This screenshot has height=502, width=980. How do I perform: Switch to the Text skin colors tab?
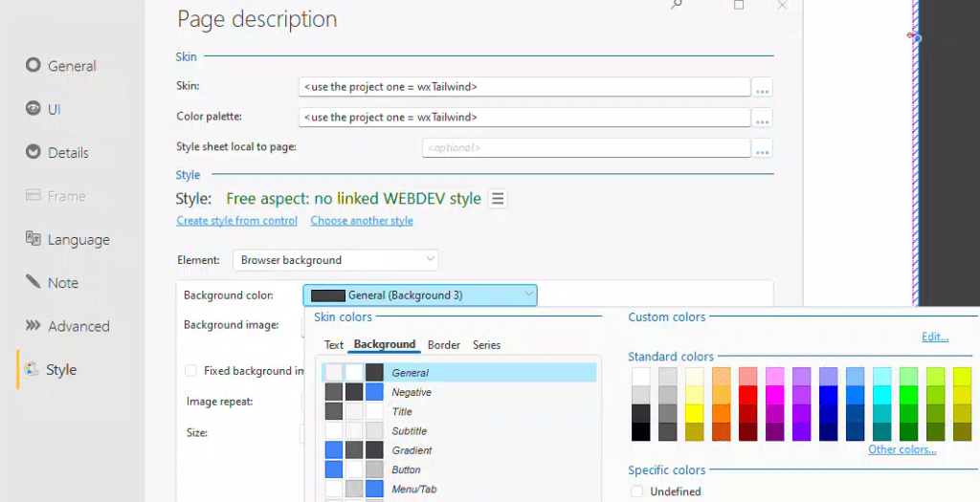(333, 345)
